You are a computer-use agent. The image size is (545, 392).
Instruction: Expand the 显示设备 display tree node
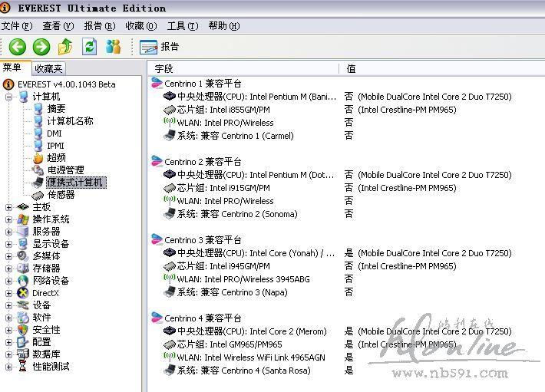point(8,244)
